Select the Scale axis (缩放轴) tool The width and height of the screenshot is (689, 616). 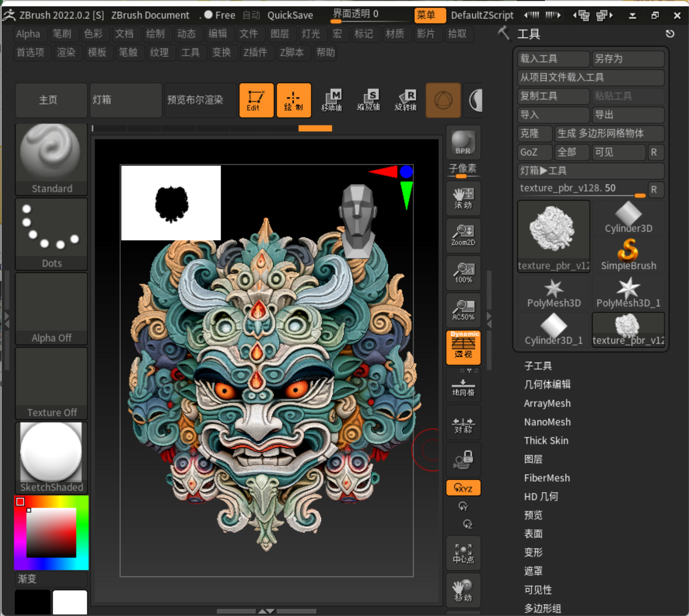(369, 100)
